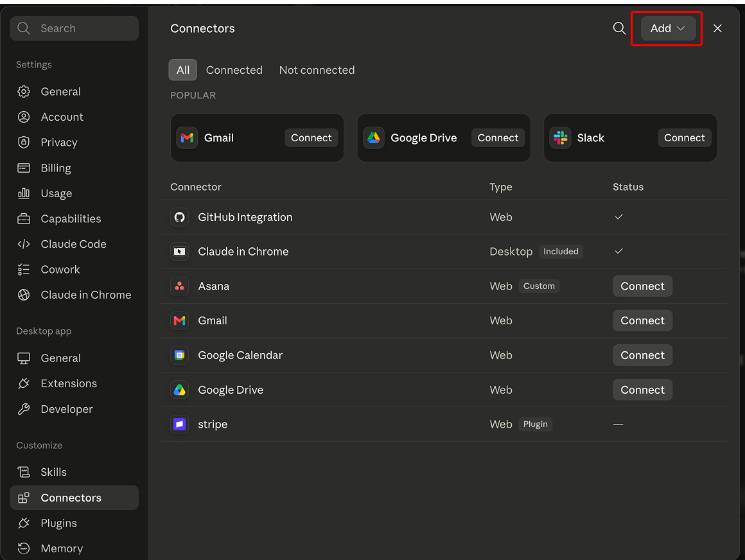Click the Claude in Chrome connector row icon
This screenshot has width=745, height=560.
tap(180, 251)
